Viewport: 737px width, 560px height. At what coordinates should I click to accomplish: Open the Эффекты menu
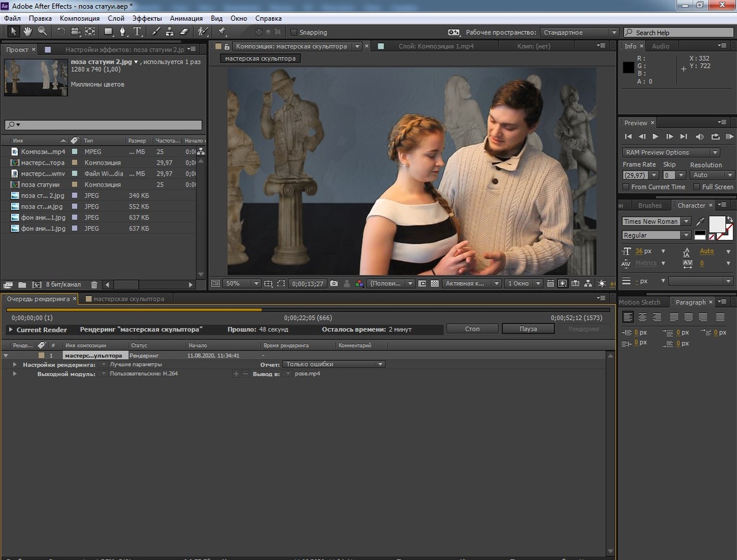(147, 18)
